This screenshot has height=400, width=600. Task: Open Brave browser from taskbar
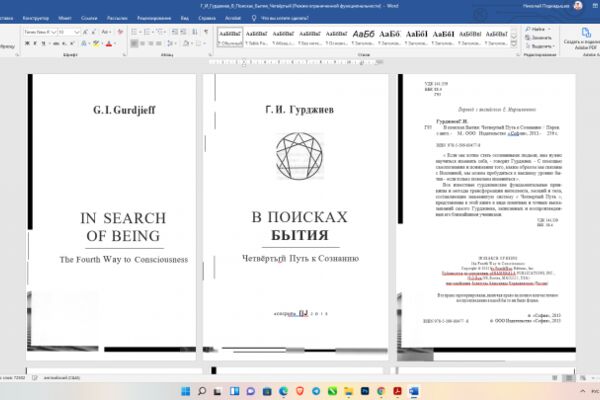tap(300, 391)
